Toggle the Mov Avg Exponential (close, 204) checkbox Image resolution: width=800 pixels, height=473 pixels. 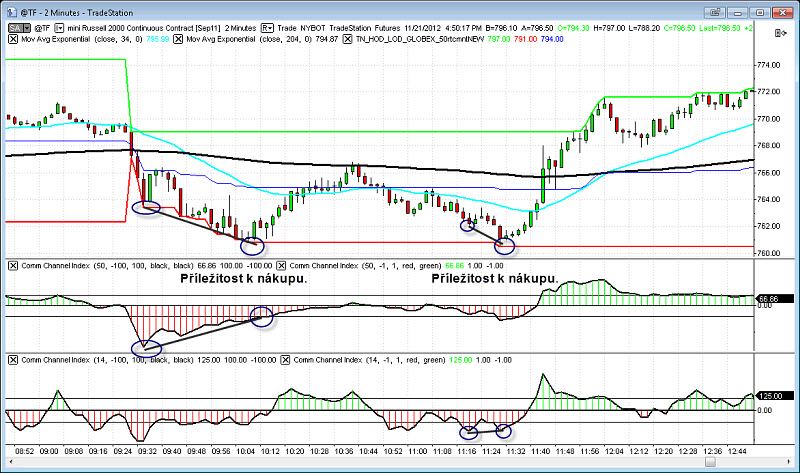(178, 39)
